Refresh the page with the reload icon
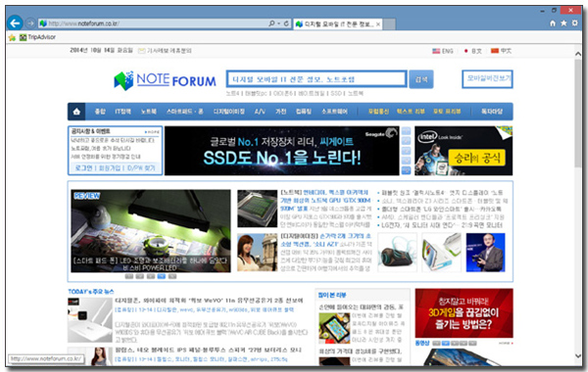Screen dimensions: 588x372 (286, 23)
